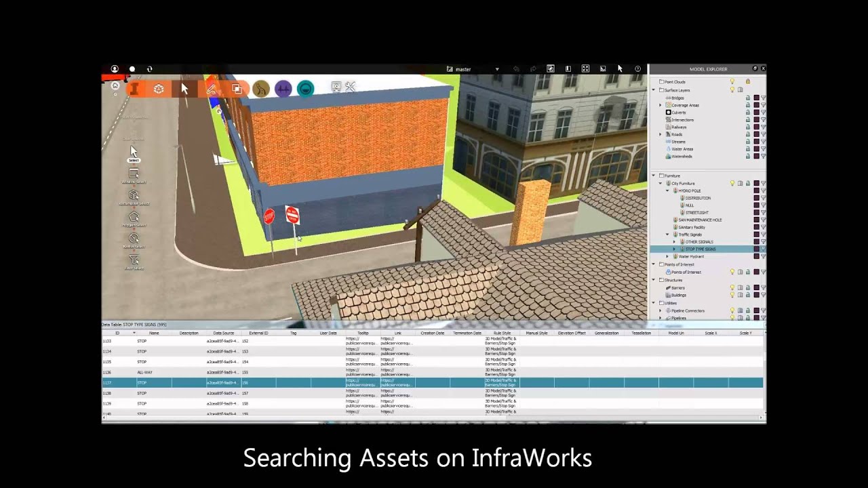Toggle visibility bulb for Point Clouds

tap(732, 82)
